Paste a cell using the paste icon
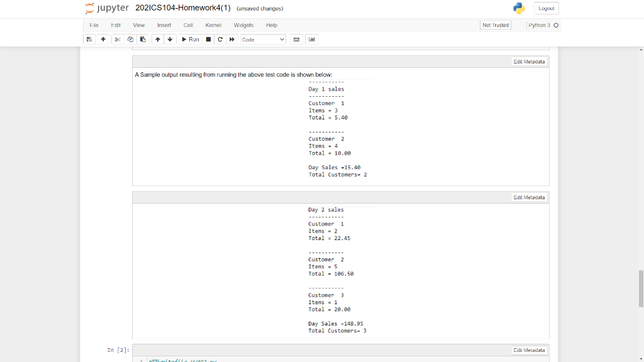 coord(142,39)
